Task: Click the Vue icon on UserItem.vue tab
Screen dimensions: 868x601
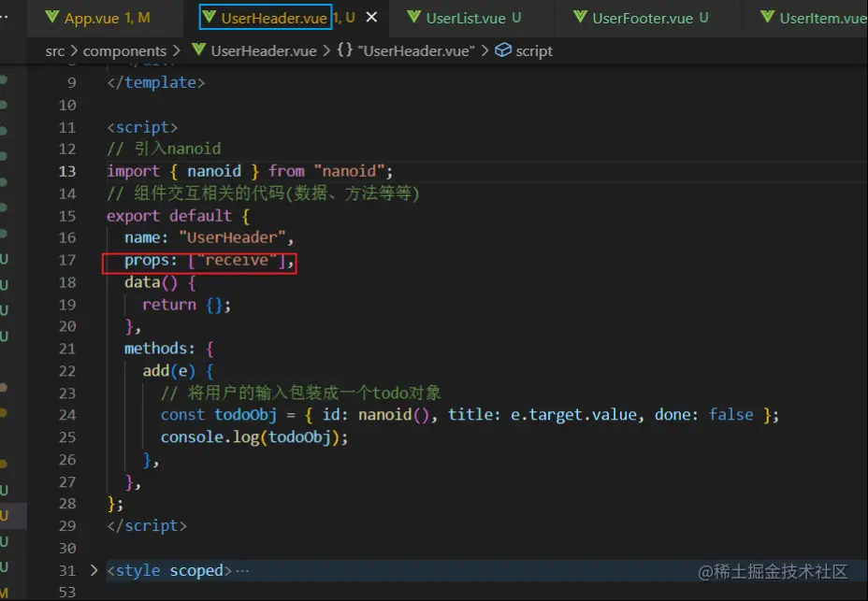Action: pyautogui.click(x=767, y=17)
